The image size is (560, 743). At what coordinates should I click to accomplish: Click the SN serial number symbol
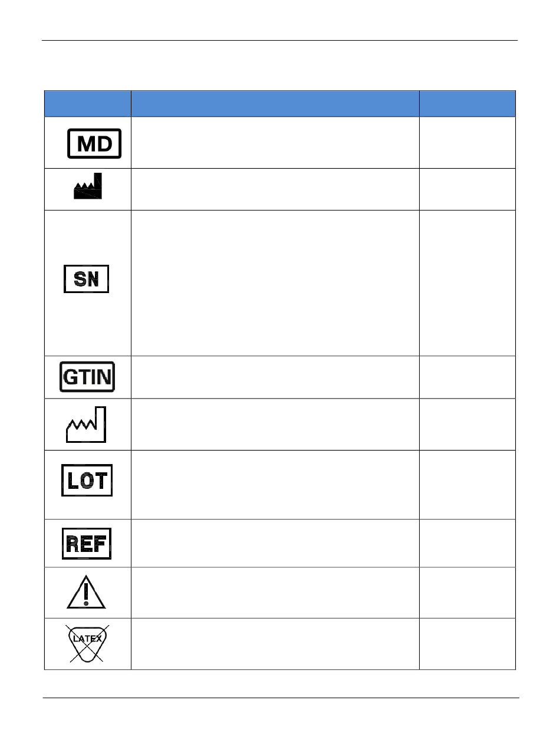[x=87, y=280]
